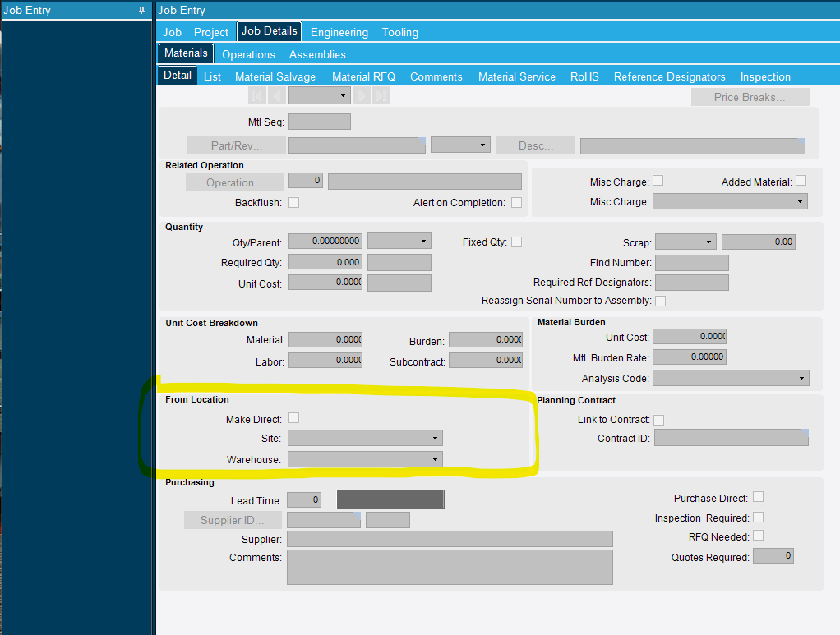Screen dimensions: 840x635
Task: Open the materials Comments tab
Action: click(x=436, y=76)
